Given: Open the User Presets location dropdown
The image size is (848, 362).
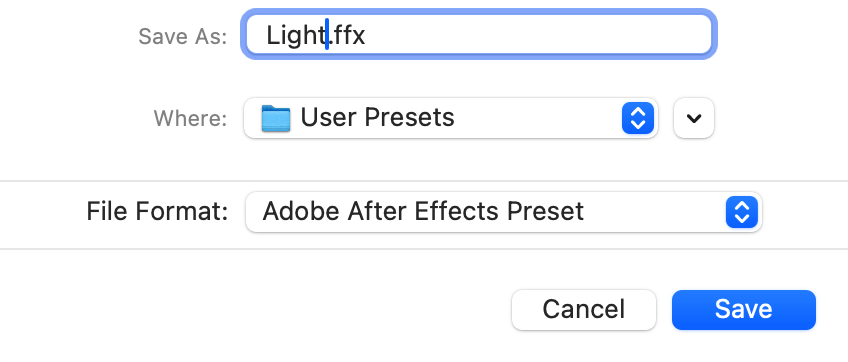Looking at the screenshot, I should [450, 118].
